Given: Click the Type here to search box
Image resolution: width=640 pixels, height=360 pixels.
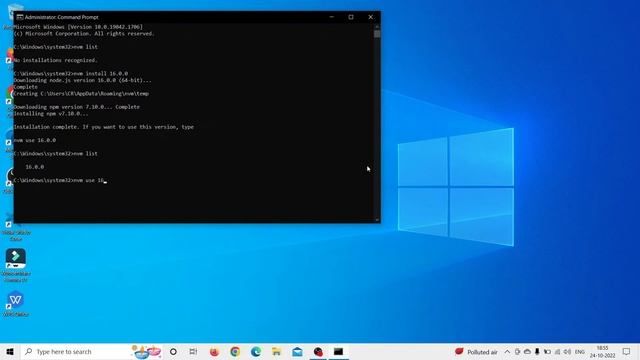Looking at the screenshot, I should [x=91, y=351].
